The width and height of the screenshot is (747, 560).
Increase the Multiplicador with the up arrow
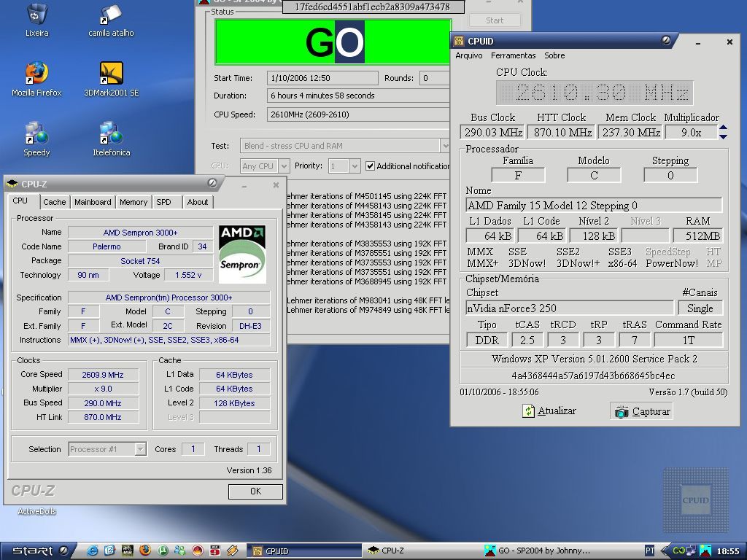point(723,128)
